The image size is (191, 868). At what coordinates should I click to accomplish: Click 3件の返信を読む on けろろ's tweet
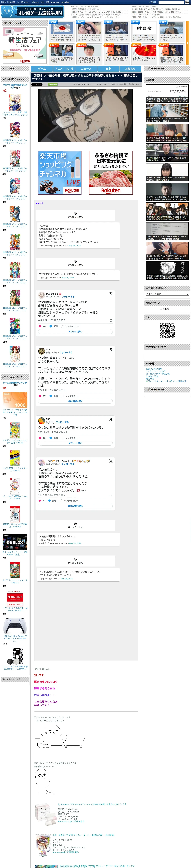click(x=75, y=506)
